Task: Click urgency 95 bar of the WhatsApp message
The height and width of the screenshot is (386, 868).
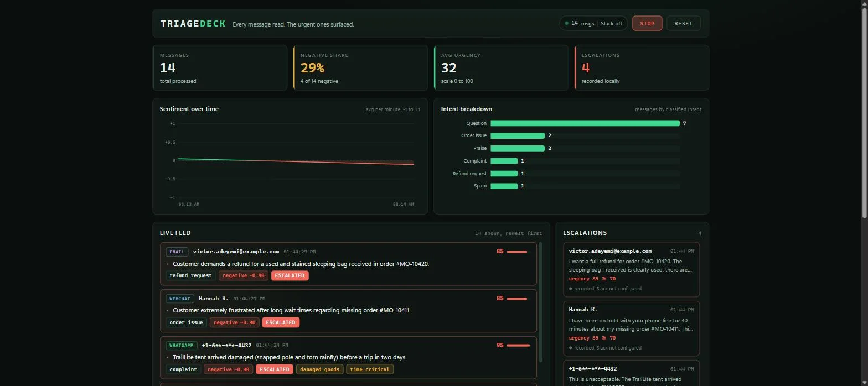Action: point(518,345)
